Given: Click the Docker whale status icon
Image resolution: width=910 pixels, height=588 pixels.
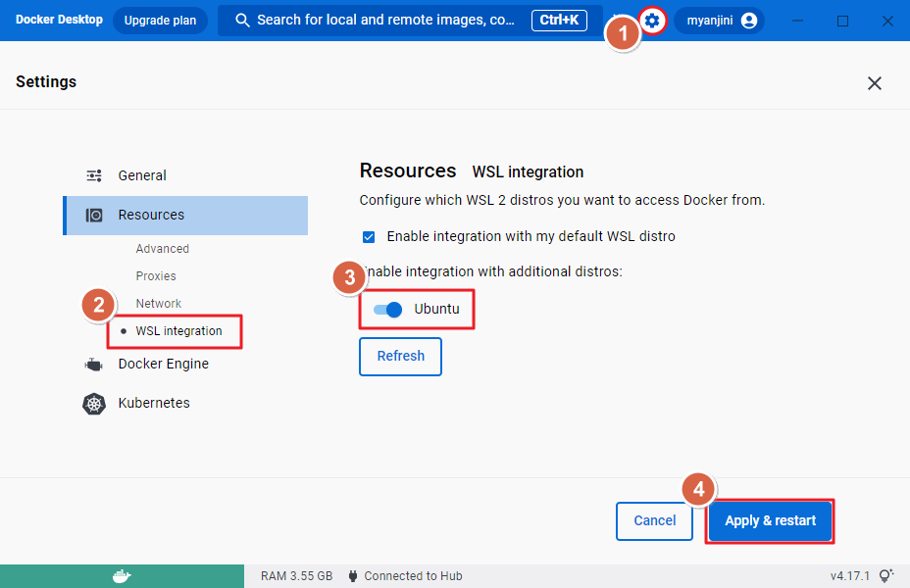Looking at the screenshot, I should coord(122,576).
